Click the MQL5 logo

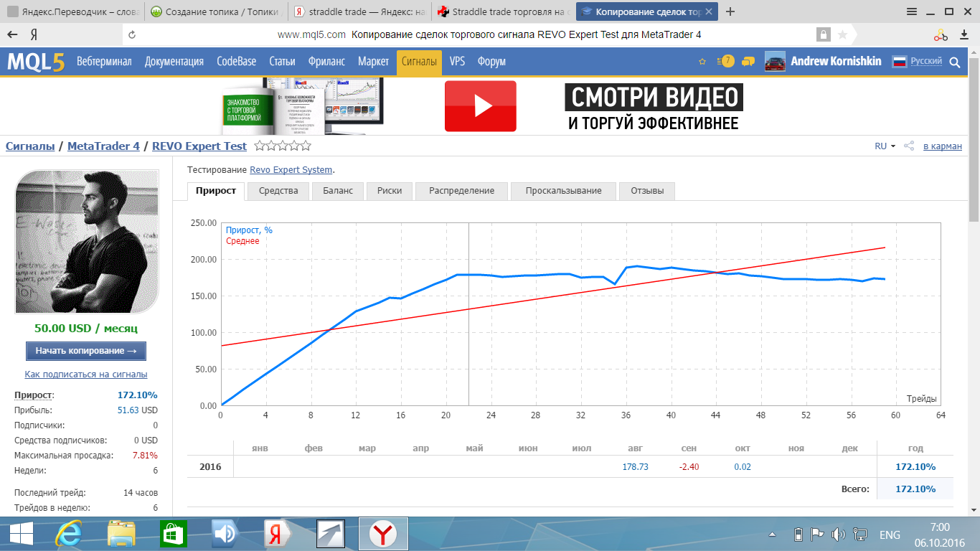[36, 62]
